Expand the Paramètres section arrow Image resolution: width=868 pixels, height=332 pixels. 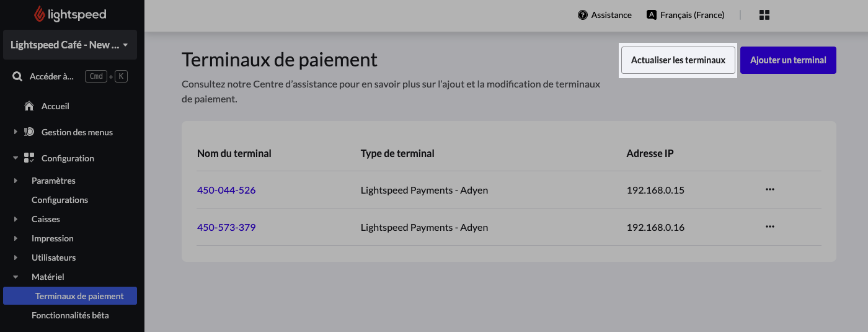tap(15, 181)
